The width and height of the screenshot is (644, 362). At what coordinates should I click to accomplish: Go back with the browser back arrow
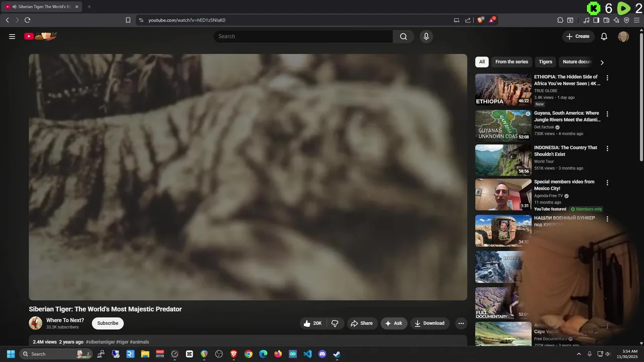7,20
